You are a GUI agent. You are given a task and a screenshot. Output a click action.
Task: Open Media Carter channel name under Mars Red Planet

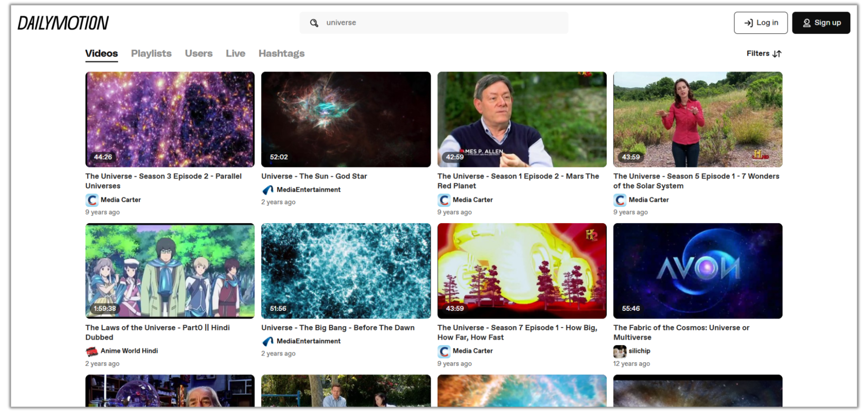click(472, 200)
